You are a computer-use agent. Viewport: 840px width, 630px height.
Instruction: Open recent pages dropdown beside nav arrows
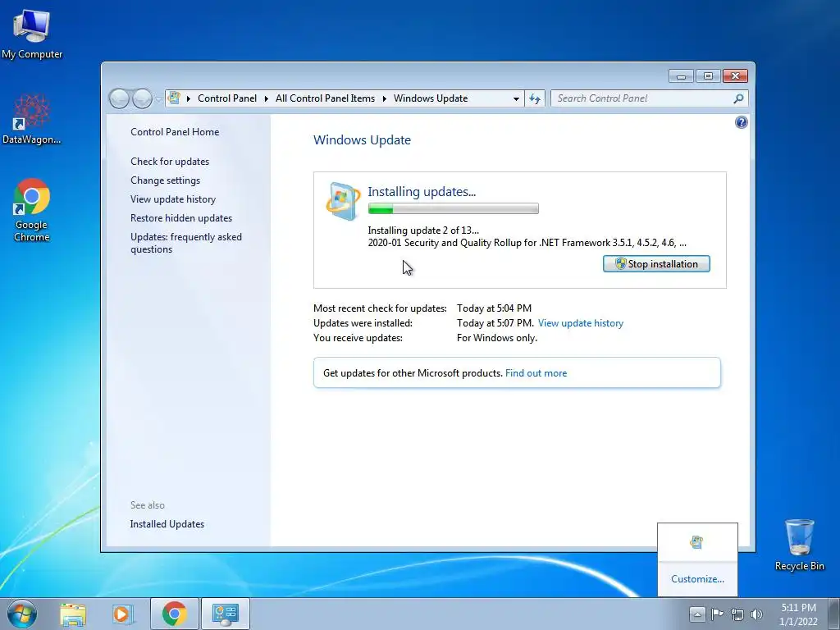click(158, 99)
